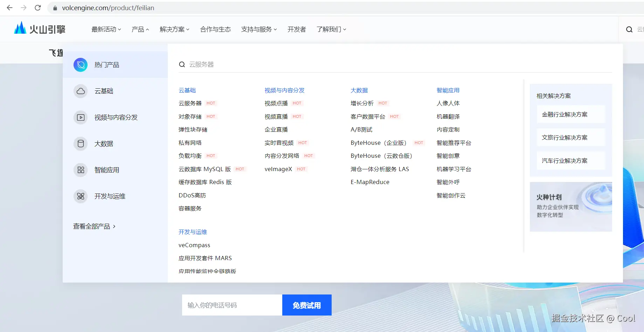Click the 智能应用 grid icon
Screen dimensions: 644x332
(x=81, y=170)
